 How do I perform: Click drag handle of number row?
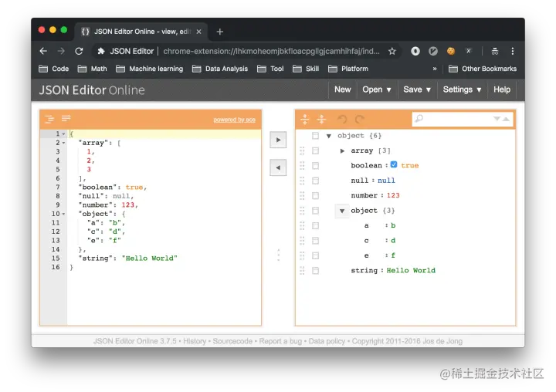coord(302,196)
